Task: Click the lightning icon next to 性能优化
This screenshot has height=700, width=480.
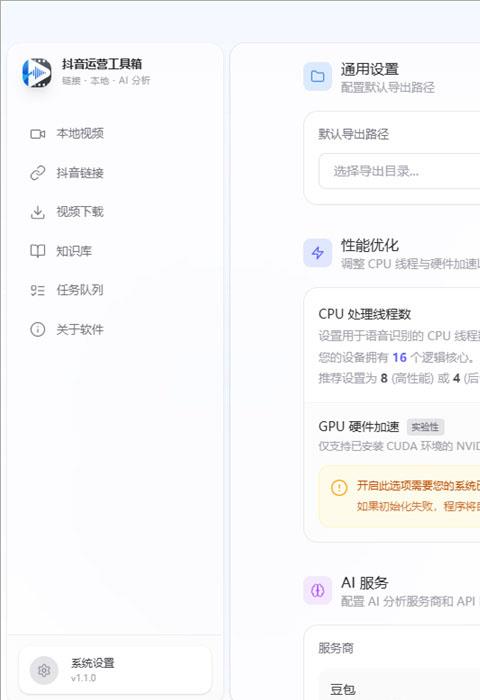Action: [317, 253]
